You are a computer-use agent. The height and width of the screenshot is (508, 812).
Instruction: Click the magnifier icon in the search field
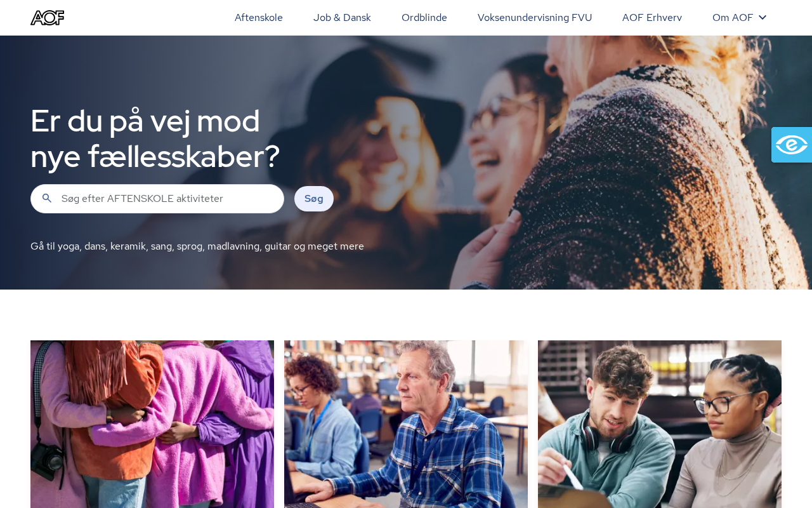47,199
